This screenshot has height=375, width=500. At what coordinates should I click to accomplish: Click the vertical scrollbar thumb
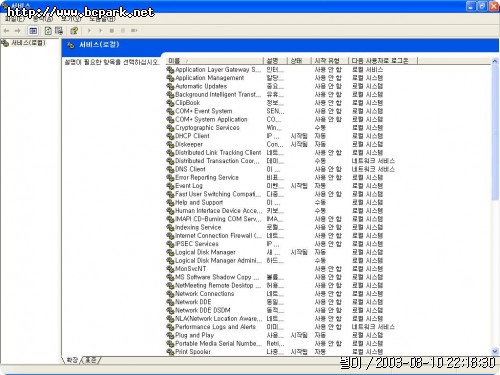coord(495,133)
